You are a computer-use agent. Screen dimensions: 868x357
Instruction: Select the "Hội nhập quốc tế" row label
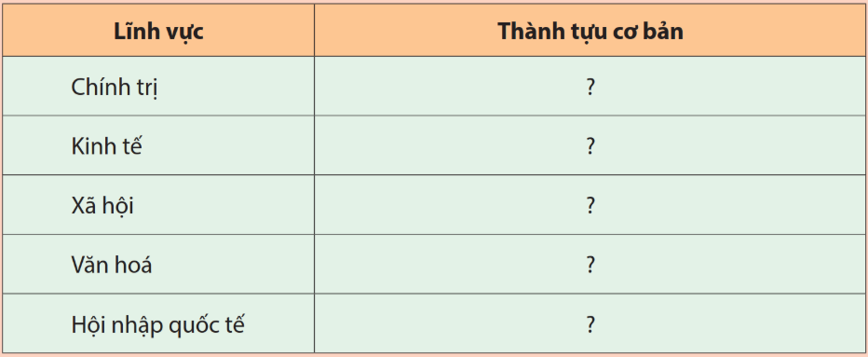157,325
